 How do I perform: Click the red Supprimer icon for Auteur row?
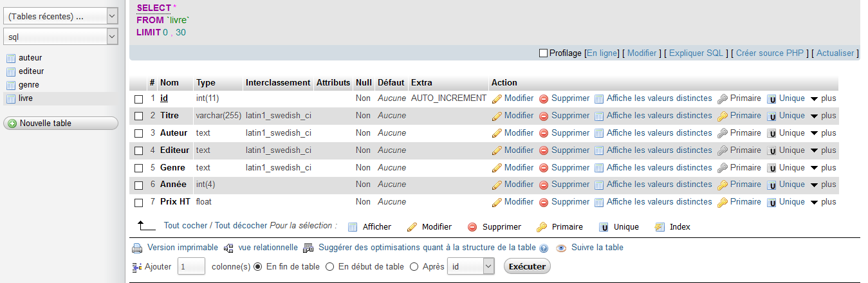544,134
